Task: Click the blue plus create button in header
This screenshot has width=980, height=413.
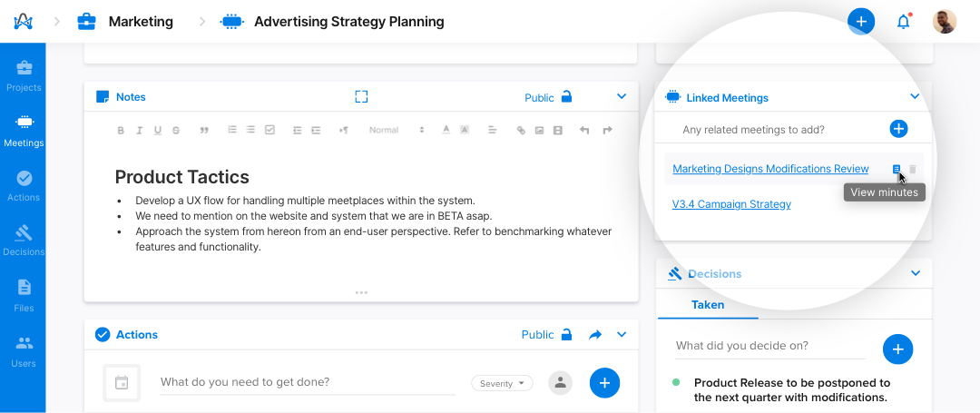Action: coord(861,22)
